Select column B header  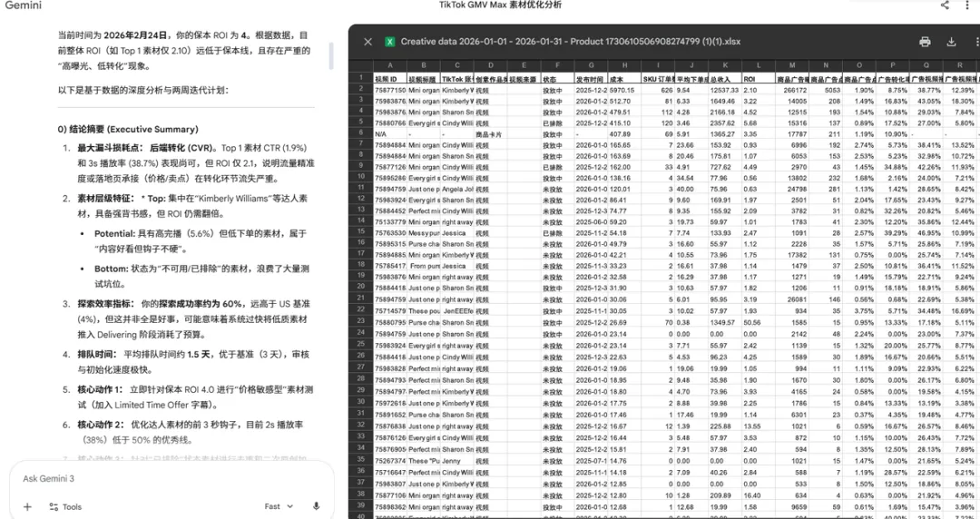(x=423, y=65)
